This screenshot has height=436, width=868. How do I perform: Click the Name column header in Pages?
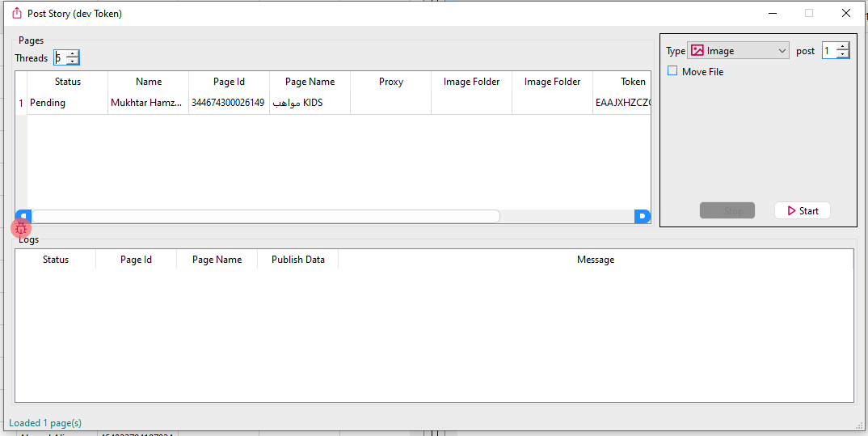[x=149, y=82]
